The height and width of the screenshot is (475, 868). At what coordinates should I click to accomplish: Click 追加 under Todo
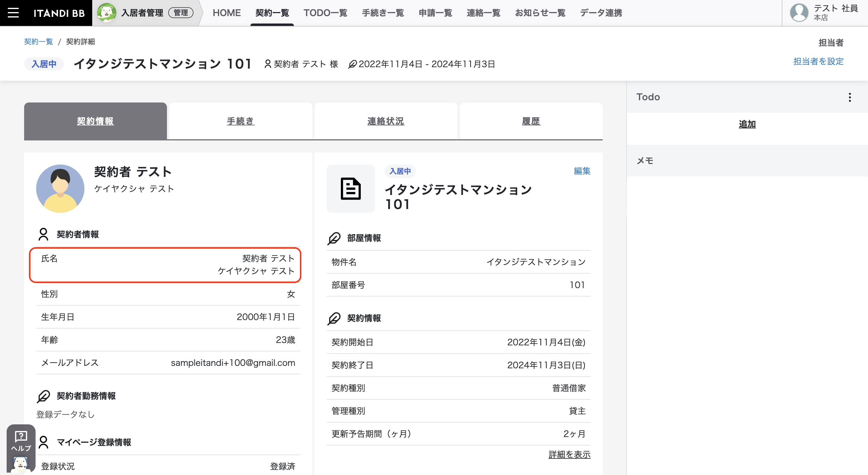pyautogui.click(x=747, y=124)
